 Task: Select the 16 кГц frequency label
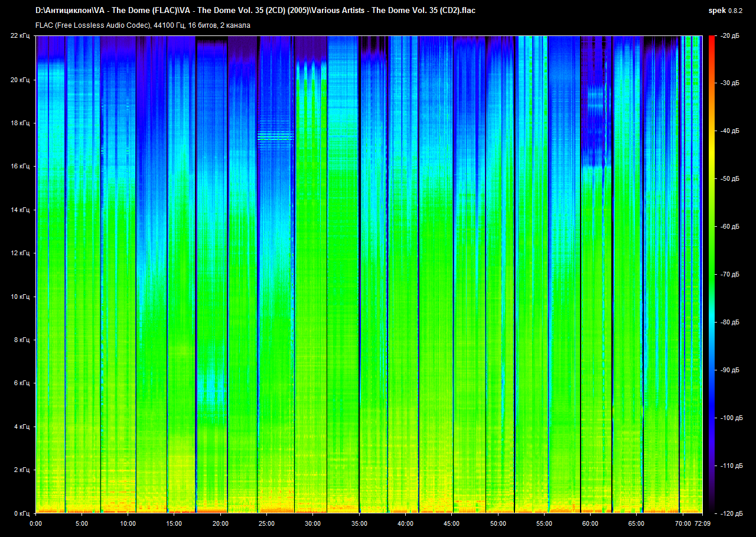(x=20, y=167)
